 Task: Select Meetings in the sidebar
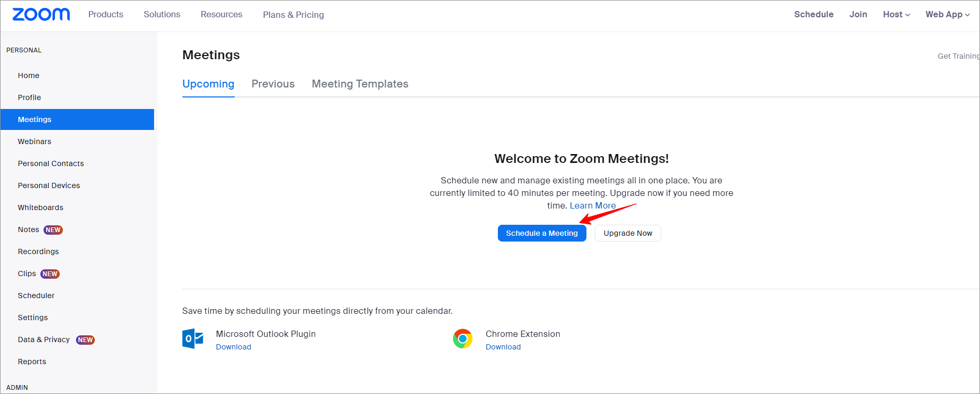pyautogui.click(x=77, y=119)
